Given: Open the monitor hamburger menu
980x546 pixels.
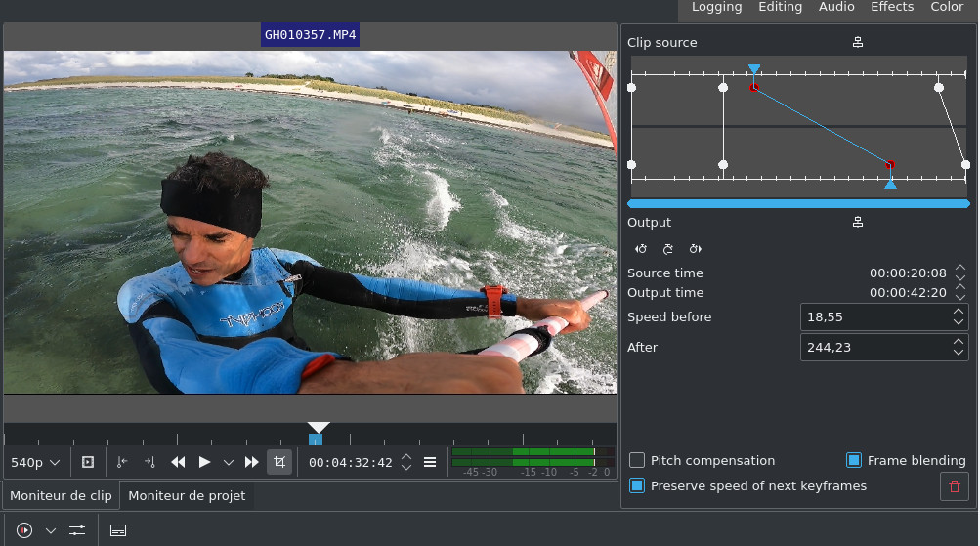Looking at the screenshot, I should click(x=430, y=462).
